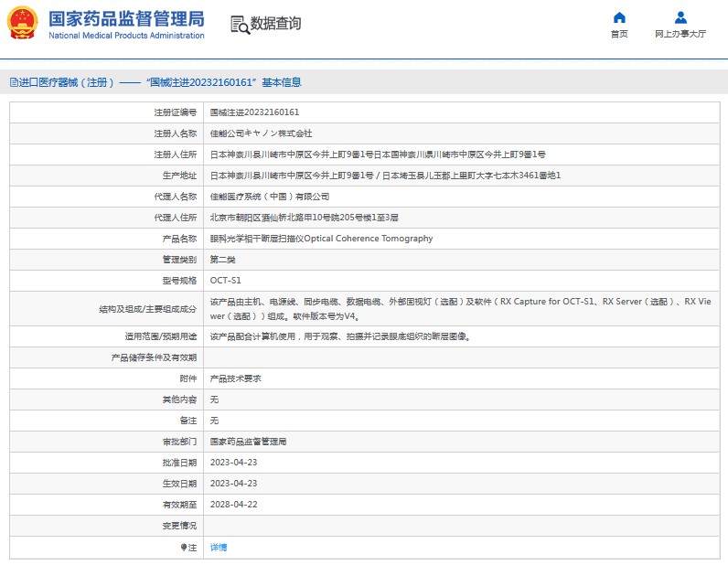
Task: Select product name Optical Coherence Tomography
Action: (321, 239)
